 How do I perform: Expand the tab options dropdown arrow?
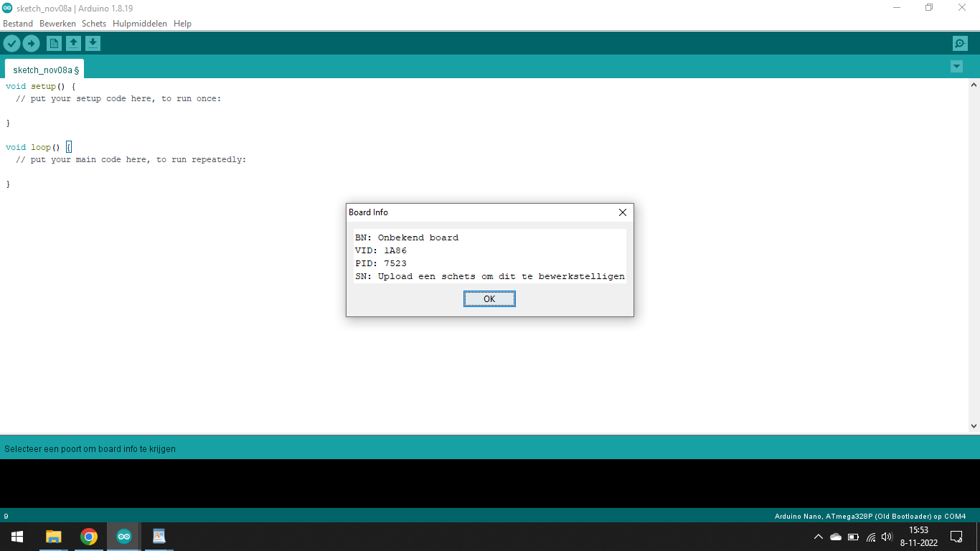pos(956,67)
